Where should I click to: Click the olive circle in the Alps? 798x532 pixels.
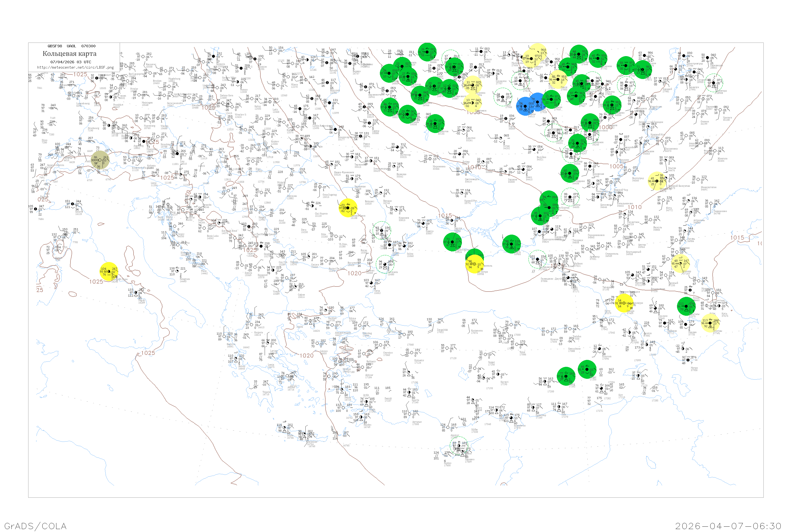[100, 160]
